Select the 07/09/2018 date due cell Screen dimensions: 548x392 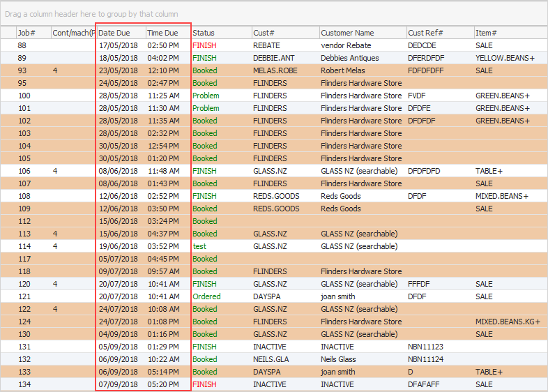point(119,384)
